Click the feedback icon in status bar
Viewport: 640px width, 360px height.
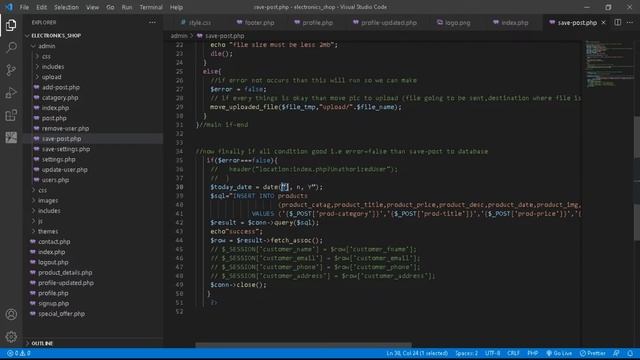pos(616,353)
